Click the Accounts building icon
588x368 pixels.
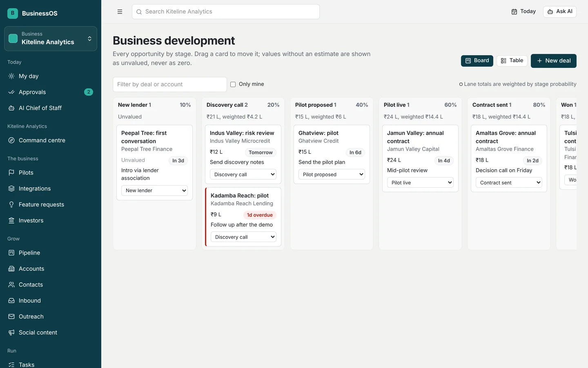click(x=11, y=269)
